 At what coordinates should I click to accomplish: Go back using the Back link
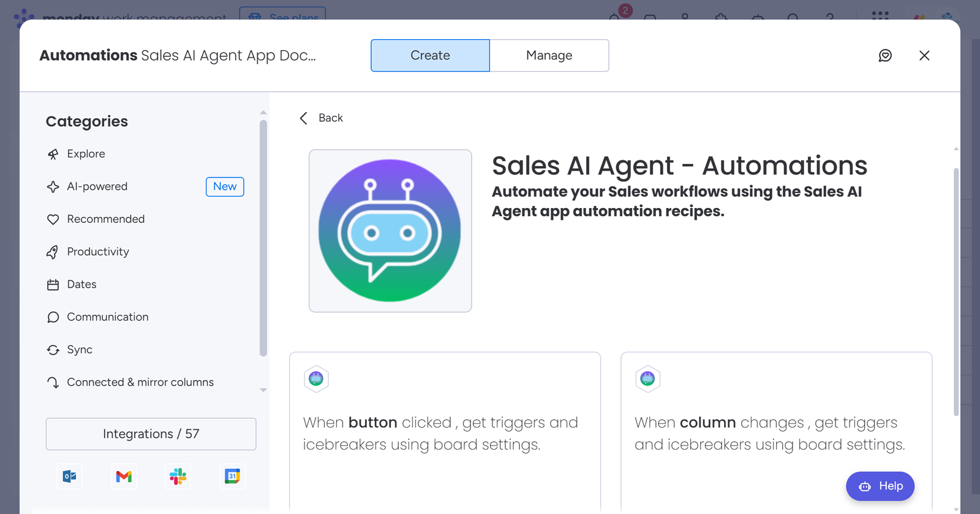tap(330, 118)
